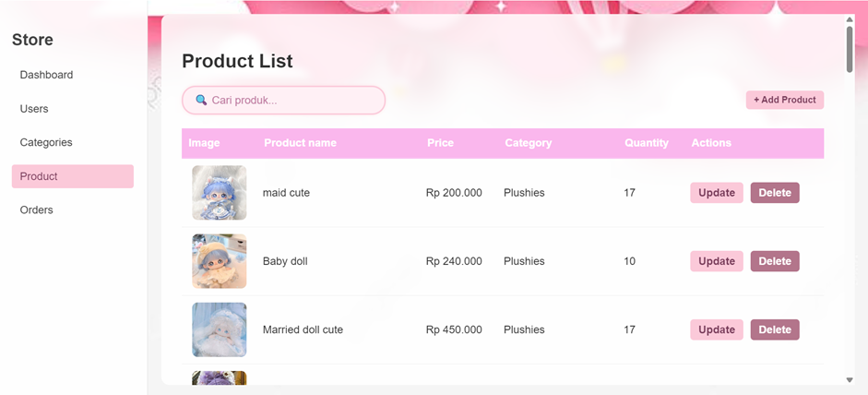This screenshot has height=395, width=868.
Task: Click the scrollbar up arrow
Action: tap(850, 19)
